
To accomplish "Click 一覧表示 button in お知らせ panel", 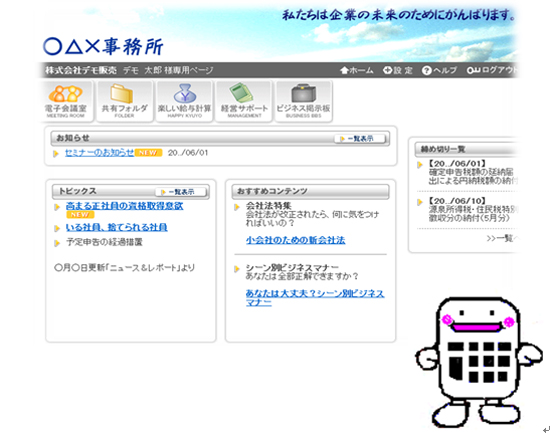I will [360, 139].
